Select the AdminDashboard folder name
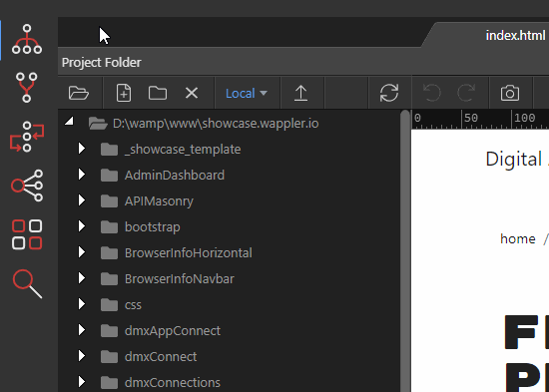The width and height of the screenshot is (549, 392). coord(175,175)
